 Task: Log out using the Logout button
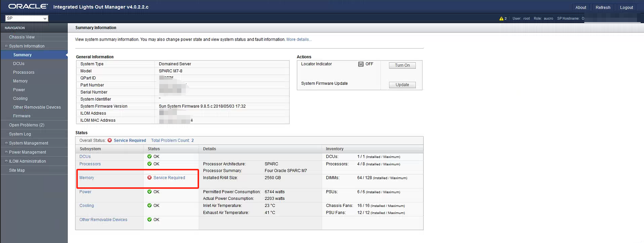pos(626,7)
